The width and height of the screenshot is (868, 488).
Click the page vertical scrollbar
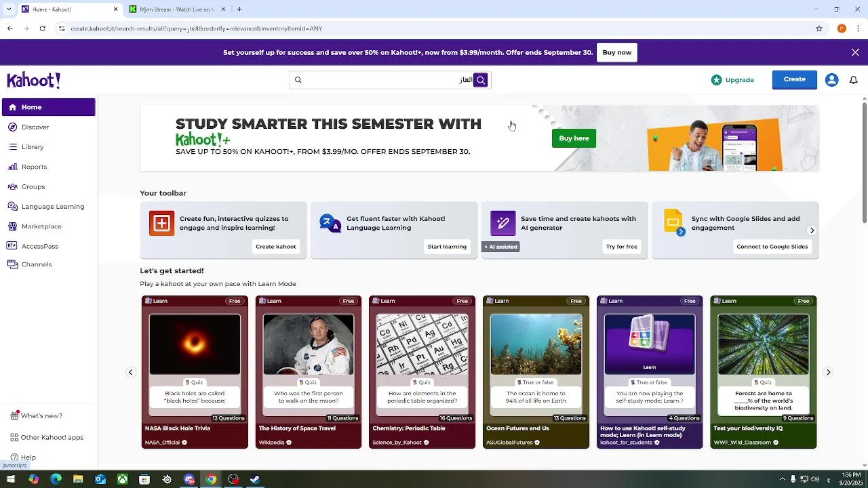click(864, 161)
